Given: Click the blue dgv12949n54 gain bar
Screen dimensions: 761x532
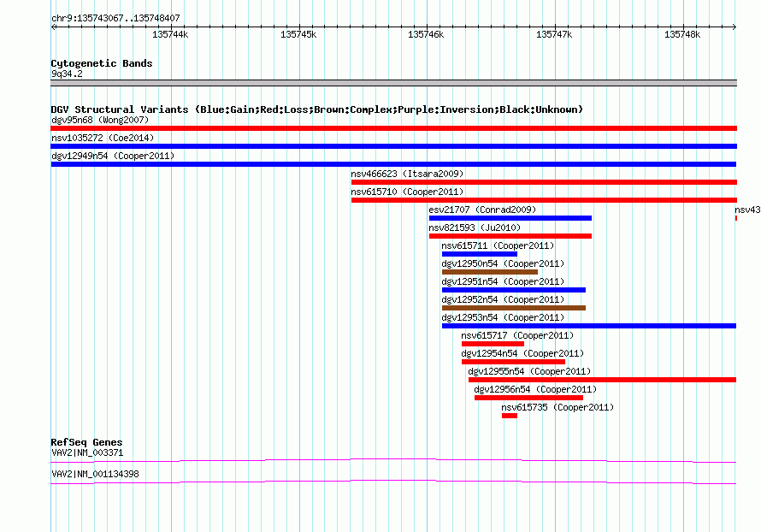Looking at the screenshot, I should coord(393,164).
